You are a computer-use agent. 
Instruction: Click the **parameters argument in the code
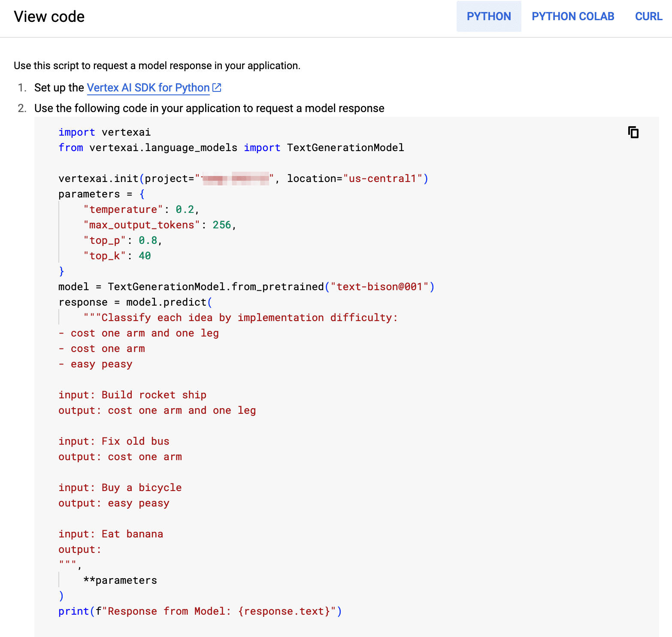[x=120, y=580]
